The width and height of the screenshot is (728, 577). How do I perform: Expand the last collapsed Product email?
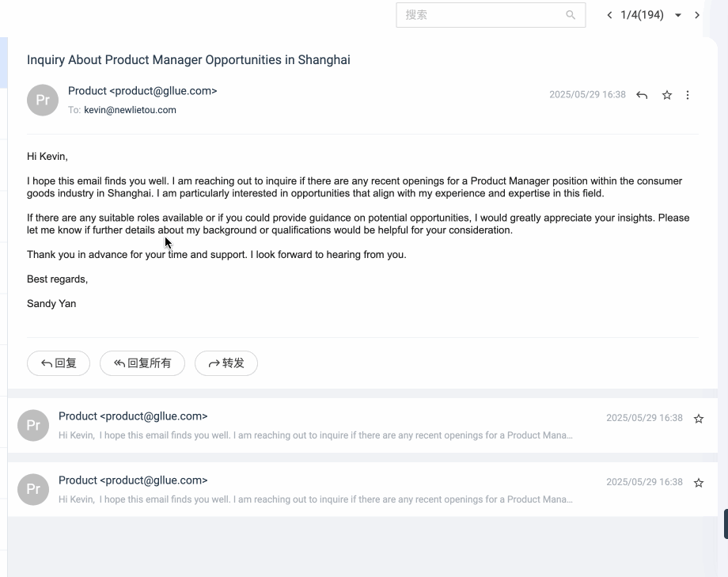pyautogui.click(x=362, y=489)
